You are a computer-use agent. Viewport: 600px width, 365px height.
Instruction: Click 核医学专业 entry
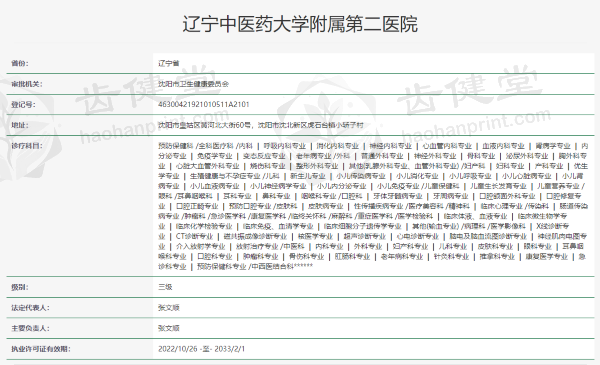point(315,236)
